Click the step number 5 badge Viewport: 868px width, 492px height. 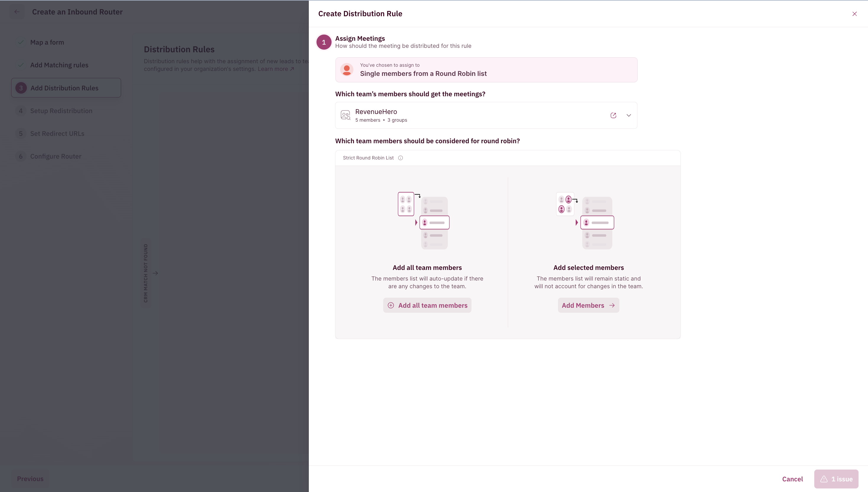[x=21, y=133]
